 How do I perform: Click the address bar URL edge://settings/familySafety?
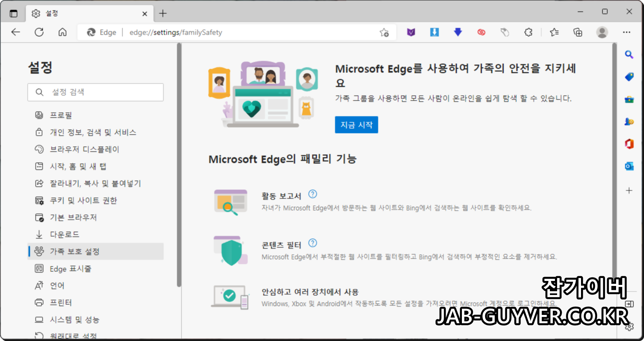click(x=176, y=33)
